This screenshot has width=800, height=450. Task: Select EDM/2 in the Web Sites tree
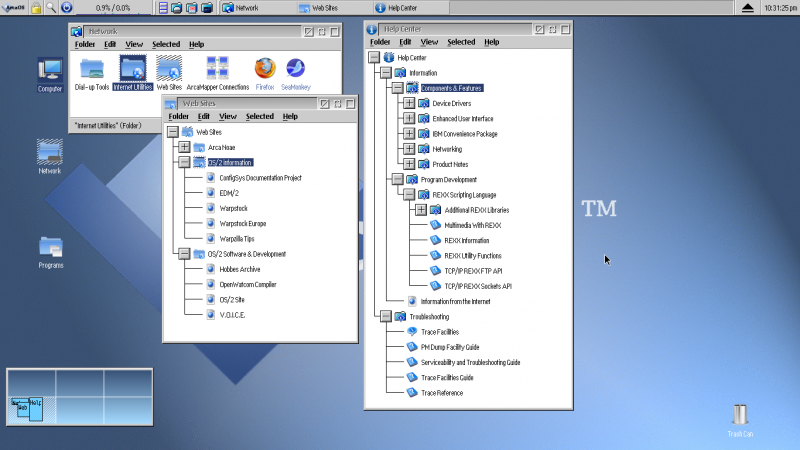coord(229,193)
